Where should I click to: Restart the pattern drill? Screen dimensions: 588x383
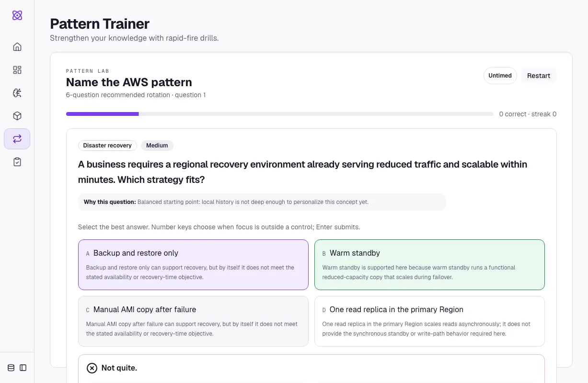pyautogui.click(x=539, y=76)
